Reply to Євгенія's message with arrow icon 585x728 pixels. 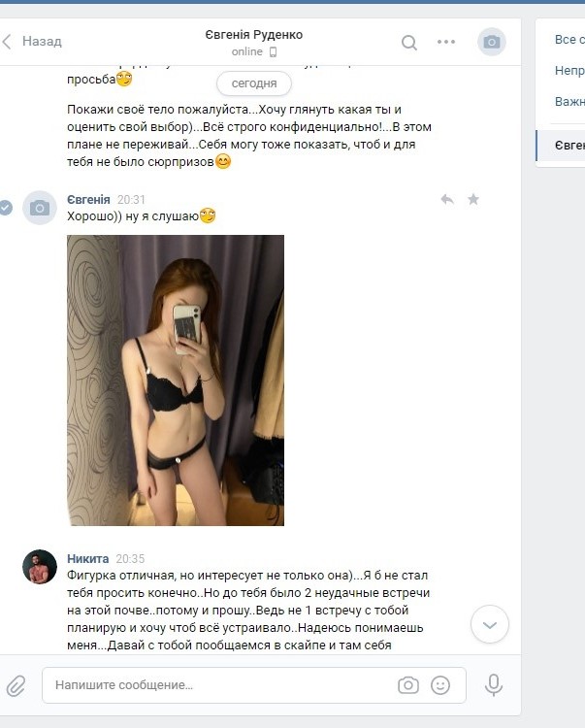(x=447, y=200)
